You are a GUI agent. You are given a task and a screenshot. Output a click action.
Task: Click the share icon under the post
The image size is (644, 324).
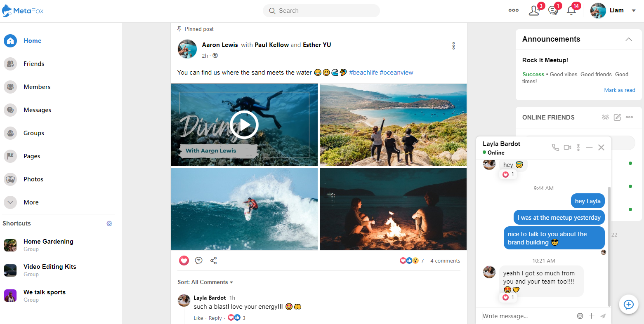coord(214,261)
